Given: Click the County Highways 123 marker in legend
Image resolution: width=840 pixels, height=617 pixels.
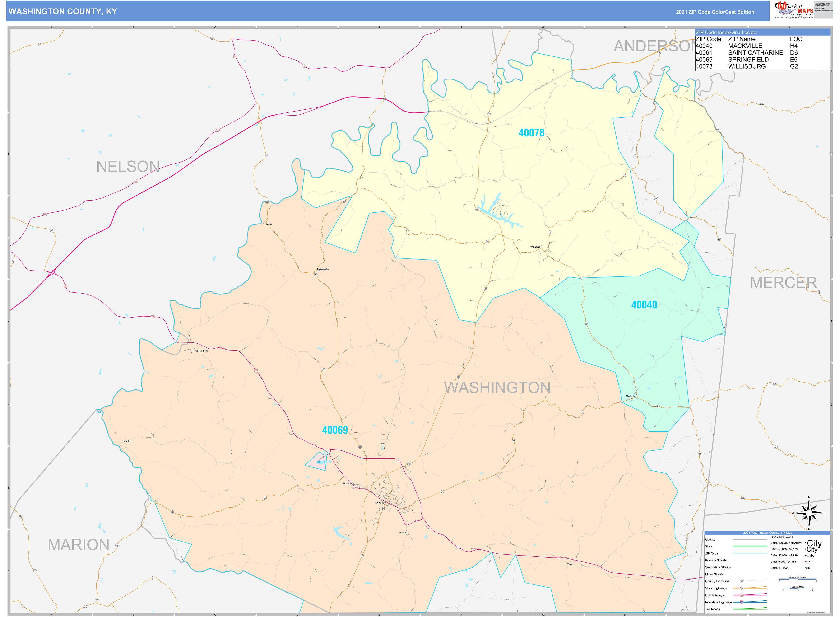Looking at the screenshot, I should point(742,581).
